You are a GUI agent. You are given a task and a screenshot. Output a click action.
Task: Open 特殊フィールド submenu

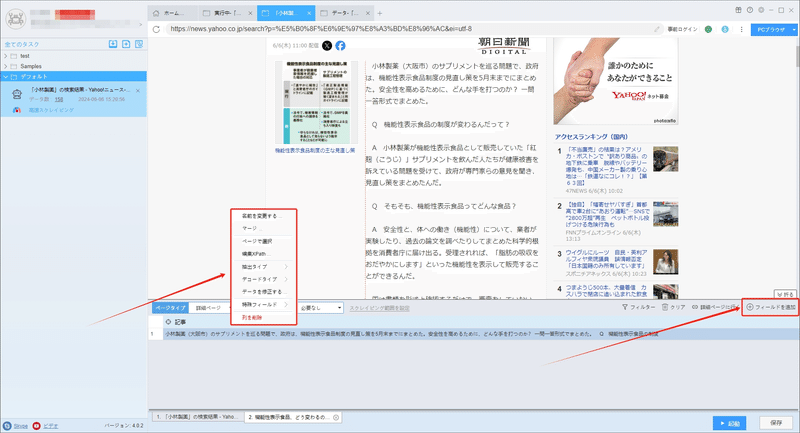pos(264,304)
